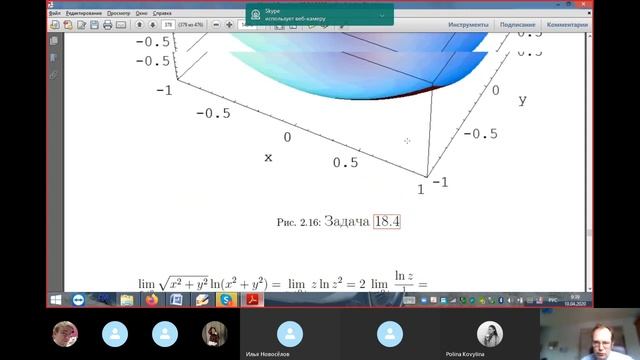This screenshot has height=360, width=640.
Task: Switch to Word in the taskbar
Action: pyautogui.click(x=176, y=300)
